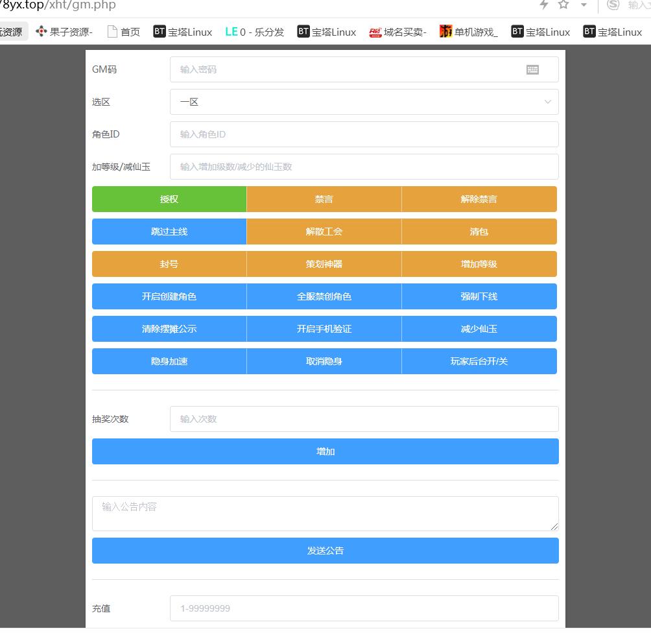Open the 首页 bookmark

123,32
